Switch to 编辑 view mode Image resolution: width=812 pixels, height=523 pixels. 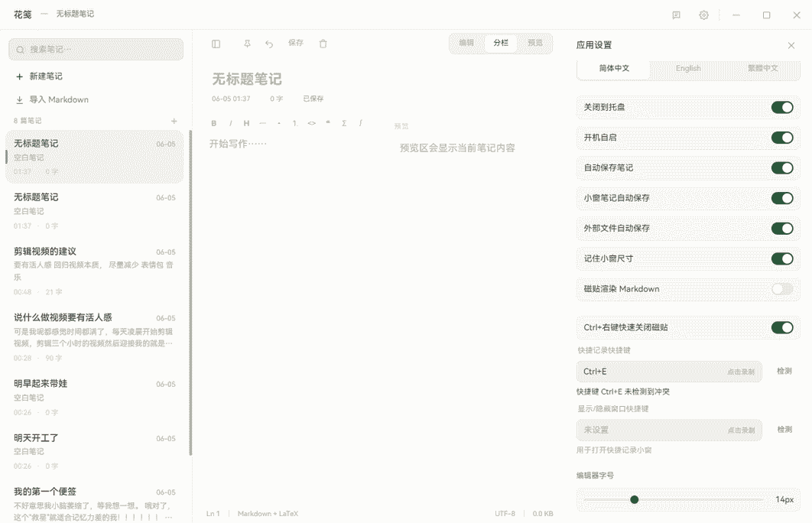[x=466, y=43]
